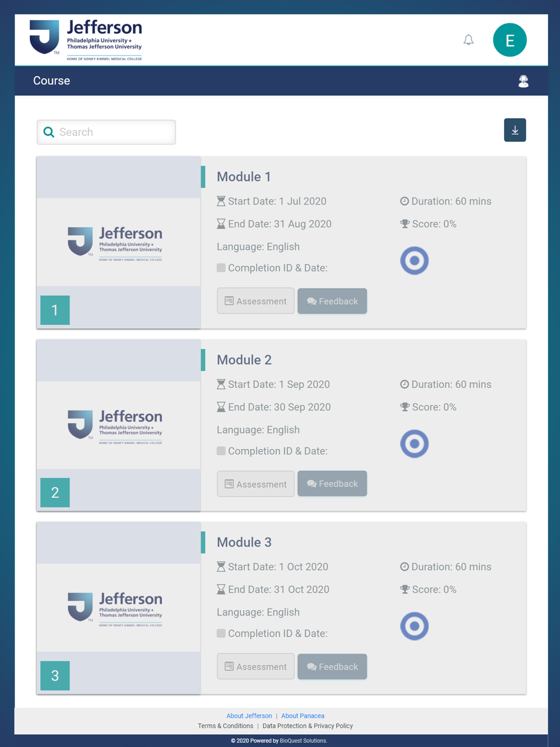
Task: Open the Module 3 Assessment
Action: [255, 667]
